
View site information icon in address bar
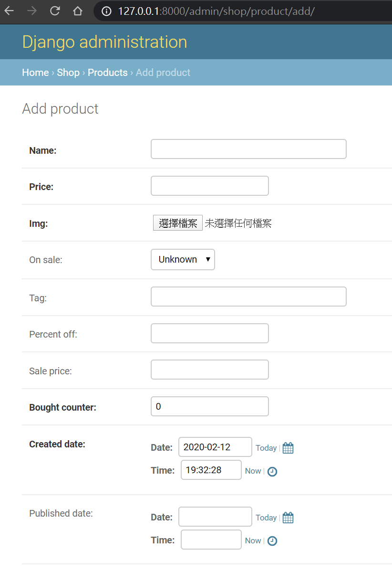click(x=107, y=11)
